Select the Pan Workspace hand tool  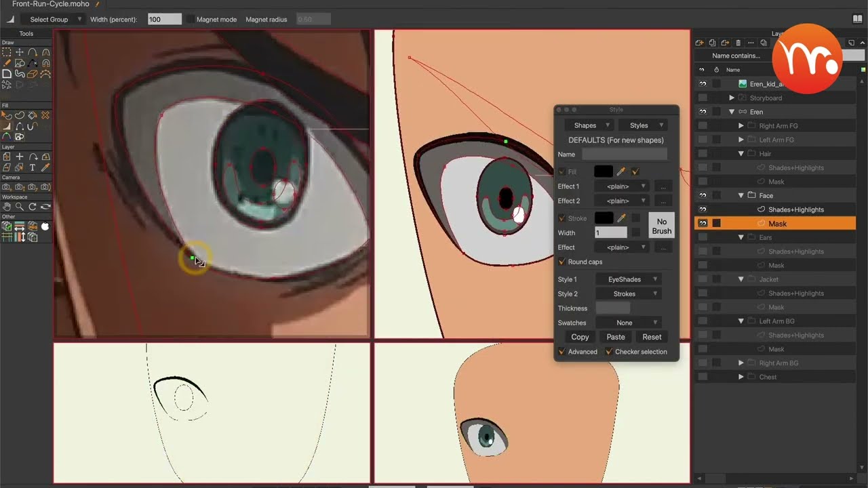click(7, 207)
